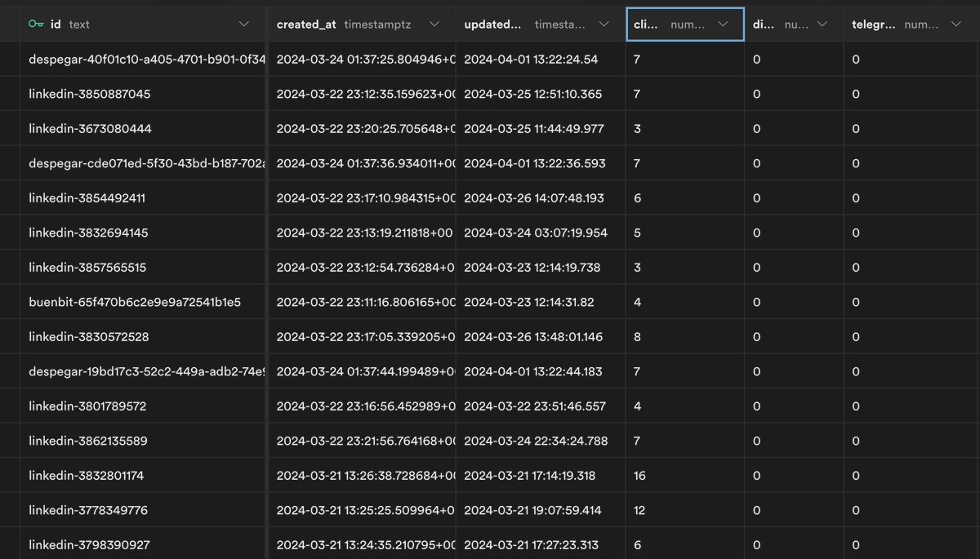This screenshot has height=559, width=980.
Task: Select id cell linkedin-3830572528
Action: (143, 337)
